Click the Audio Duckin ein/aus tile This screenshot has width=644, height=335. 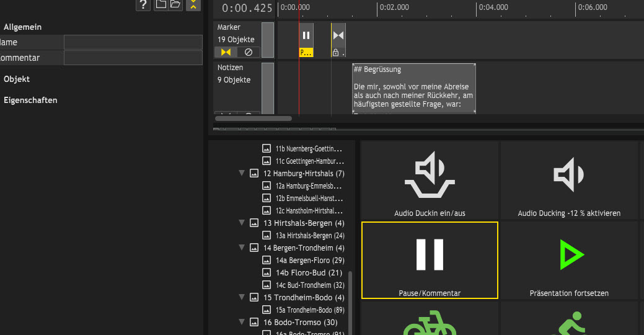coord(430,181)
